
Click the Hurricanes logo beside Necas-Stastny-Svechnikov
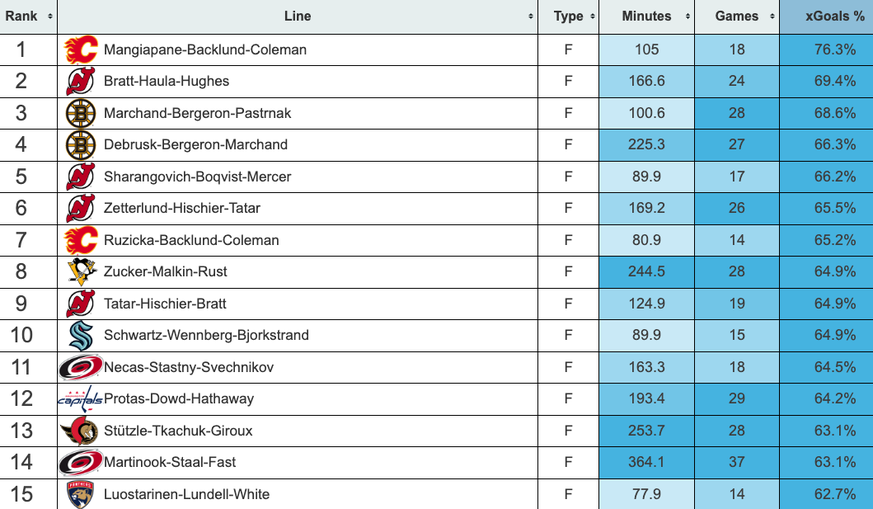tap(80, 367)
